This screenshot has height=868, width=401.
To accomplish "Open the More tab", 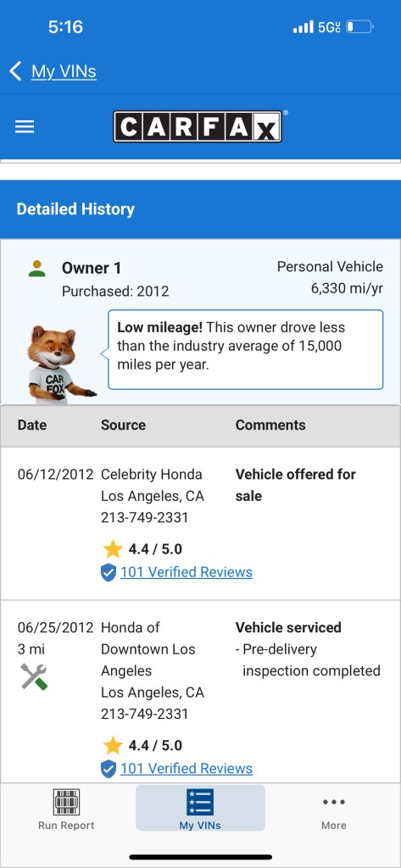I will coord(334,810).
